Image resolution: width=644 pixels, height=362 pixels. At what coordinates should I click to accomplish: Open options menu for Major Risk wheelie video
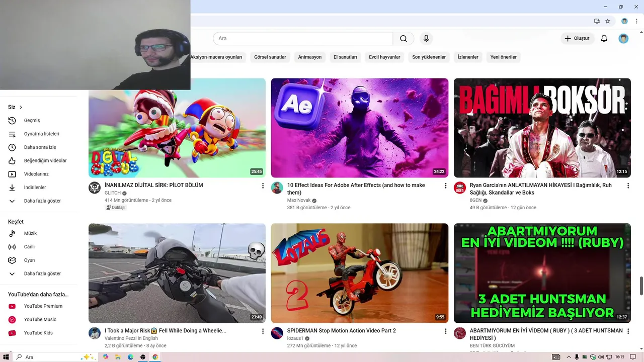(x=263, y=331)
